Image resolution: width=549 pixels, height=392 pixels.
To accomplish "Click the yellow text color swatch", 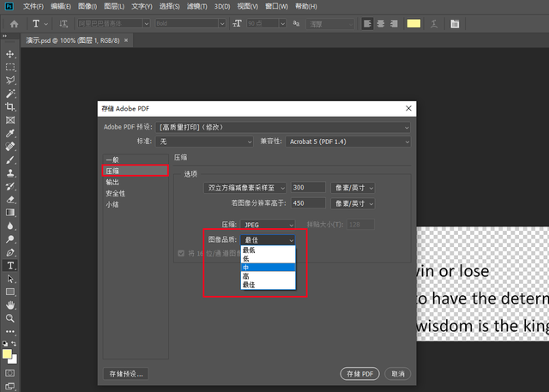I will pyautogui.click(x=413, y=23).
